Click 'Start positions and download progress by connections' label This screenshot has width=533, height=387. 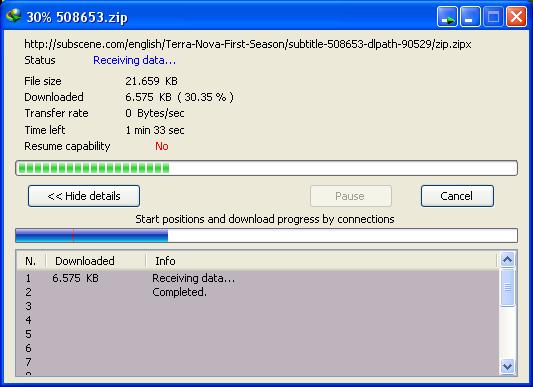(265, 219)
